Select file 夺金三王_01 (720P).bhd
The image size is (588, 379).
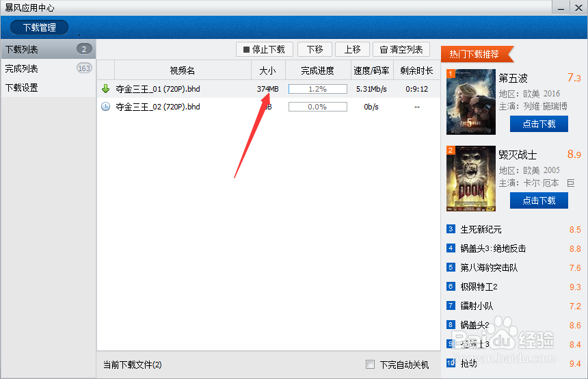tap(158, 89)
